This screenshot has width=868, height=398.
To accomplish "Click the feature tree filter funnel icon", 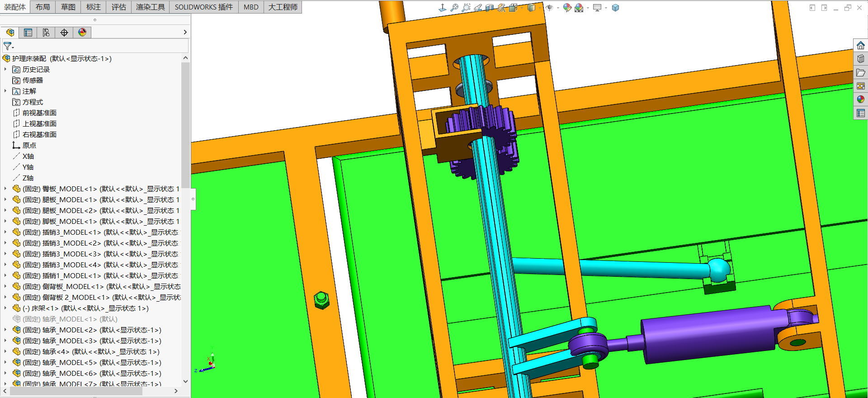I will pos(8,46).
